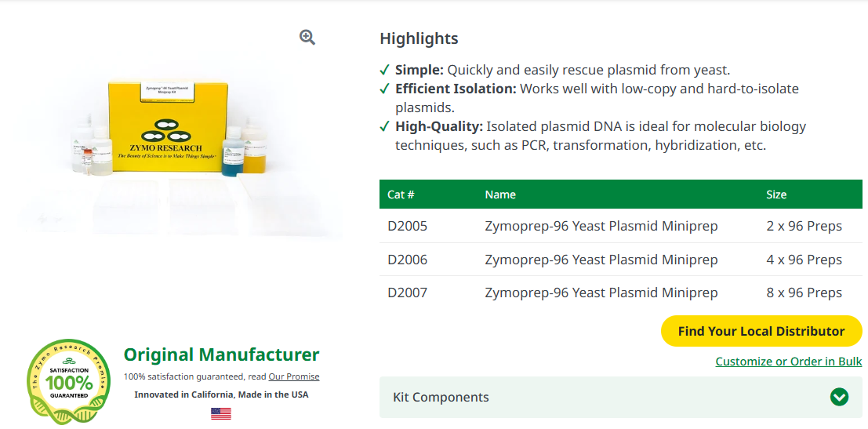The height and width of the screenshot is (429, 868).
Task: Click the Original Manufacturer heading
Action: (x=221, y=354)
